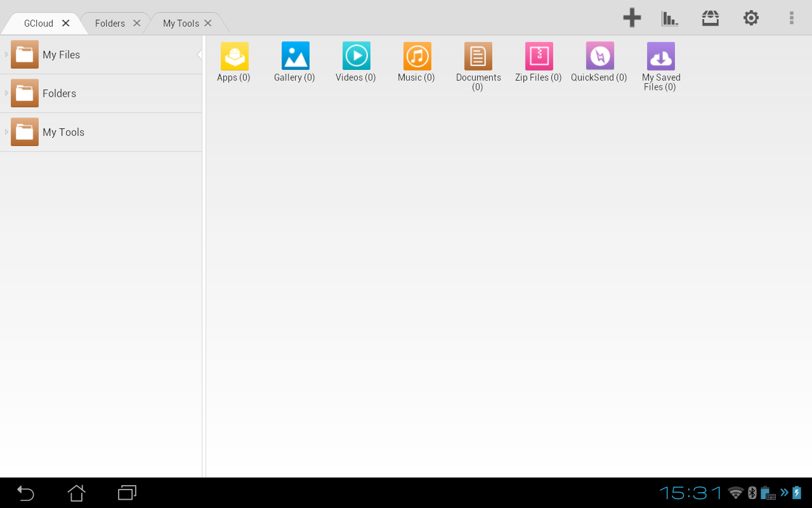Viewport: 812px width, 508px height.
Task: Select the My Tools label in sidebar
Action: (63, 132)
